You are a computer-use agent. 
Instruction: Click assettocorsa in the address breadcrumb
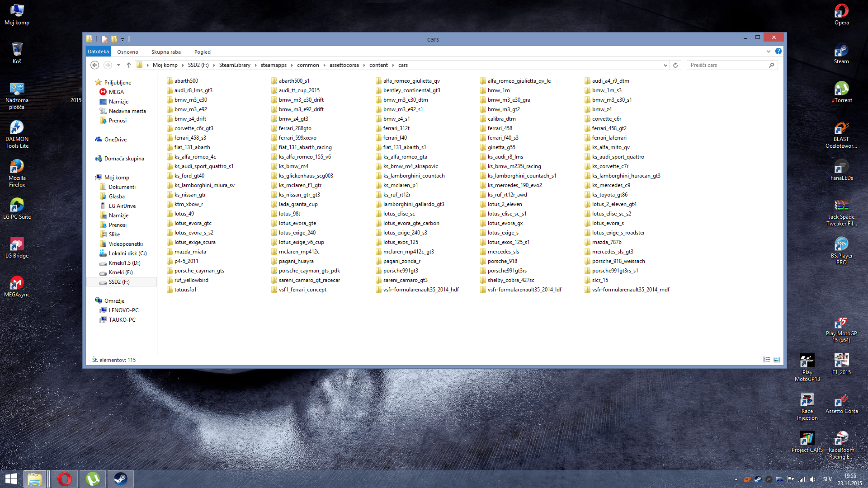344,65
